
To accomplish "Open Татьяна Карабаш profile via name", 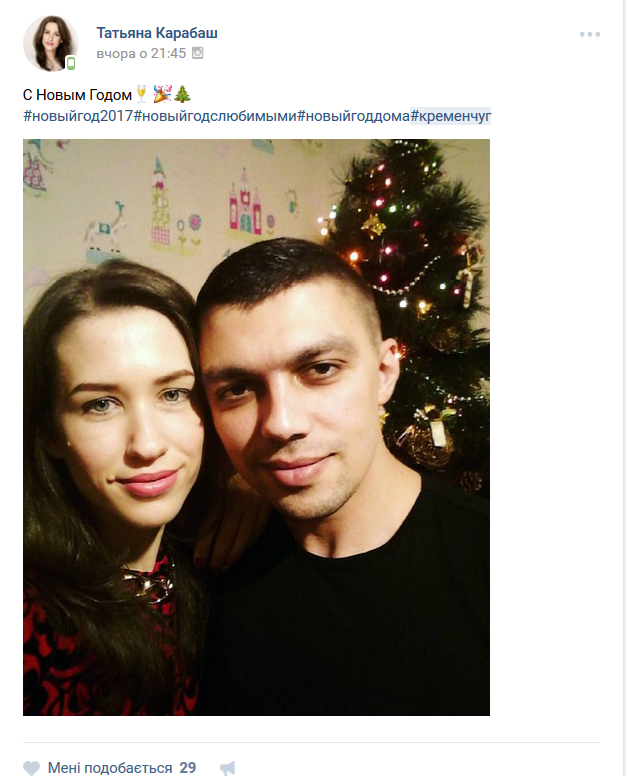I will click(x=157, y=33).
